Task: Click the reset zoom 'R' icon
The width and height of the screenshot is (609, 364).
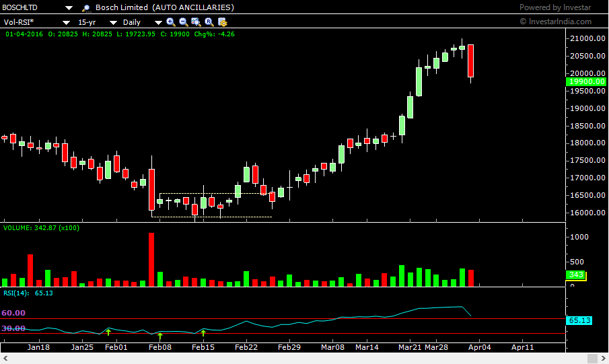Action: (209, 22)
